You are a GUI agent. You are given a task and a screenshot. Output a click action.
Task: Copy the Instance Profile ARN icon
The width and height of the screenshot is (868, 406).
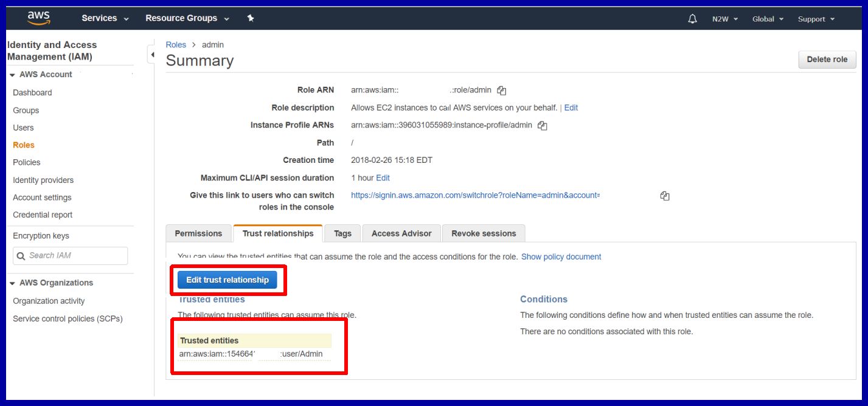tap(542, 126)
